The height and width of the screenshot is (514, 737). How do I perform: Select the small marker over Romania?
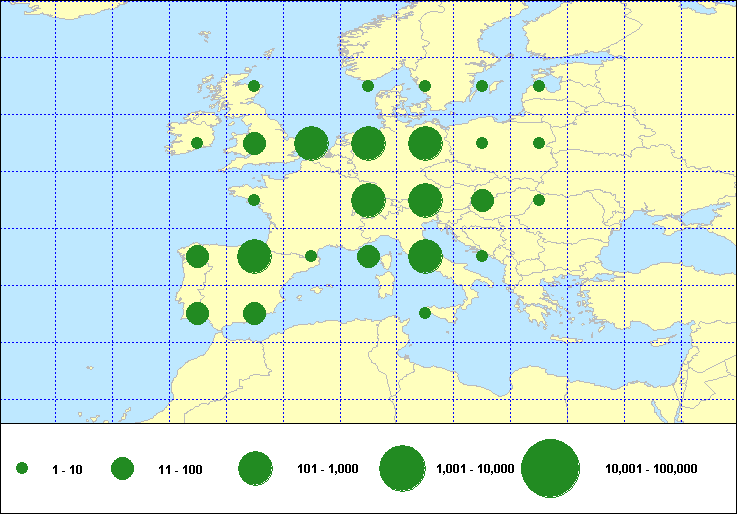(x=539, y=200)
